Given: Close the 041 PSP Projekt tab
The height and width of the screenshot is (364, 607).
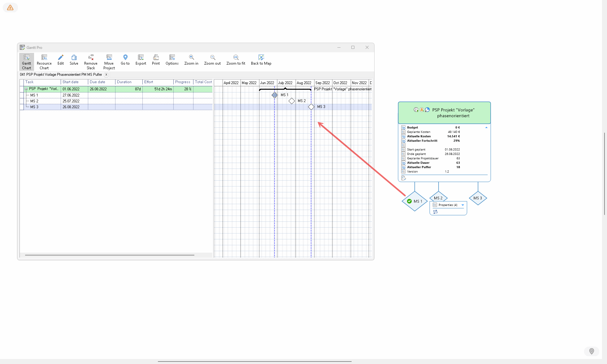Looking at the screenshot, I should (x=106, y=75).
